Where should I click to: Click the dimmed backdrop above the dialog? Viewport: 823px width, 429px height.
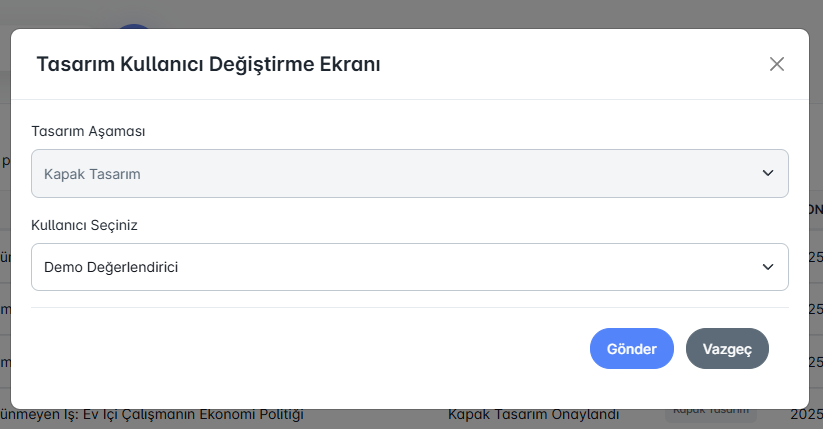[450, 13]
